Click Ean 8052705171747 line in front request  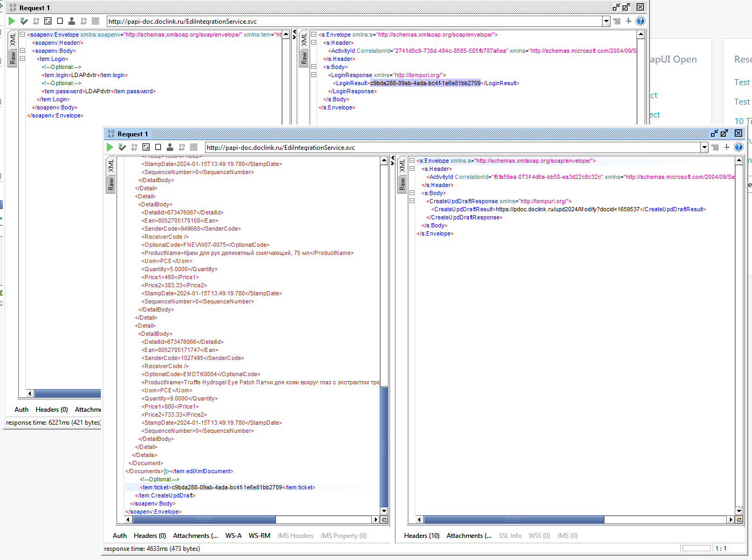[180, 350]
